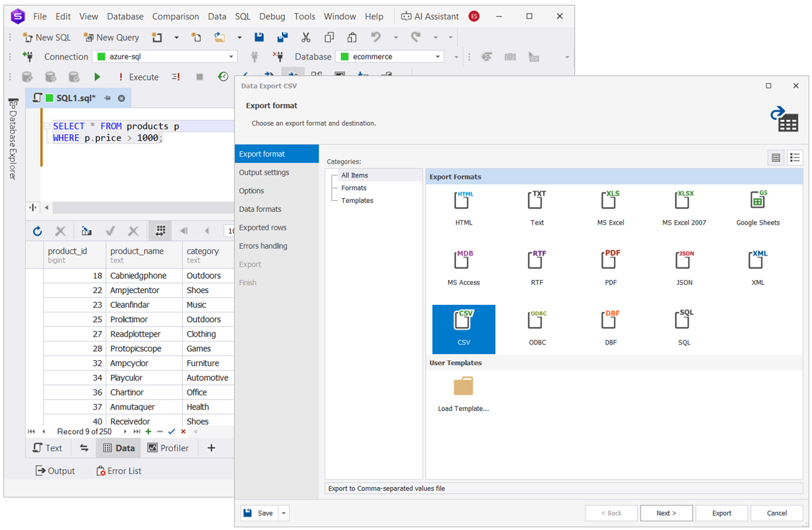Viewport: 812px width, 530px height.
Task: Select the Protopicscope product cell
Action: point(144,348)
